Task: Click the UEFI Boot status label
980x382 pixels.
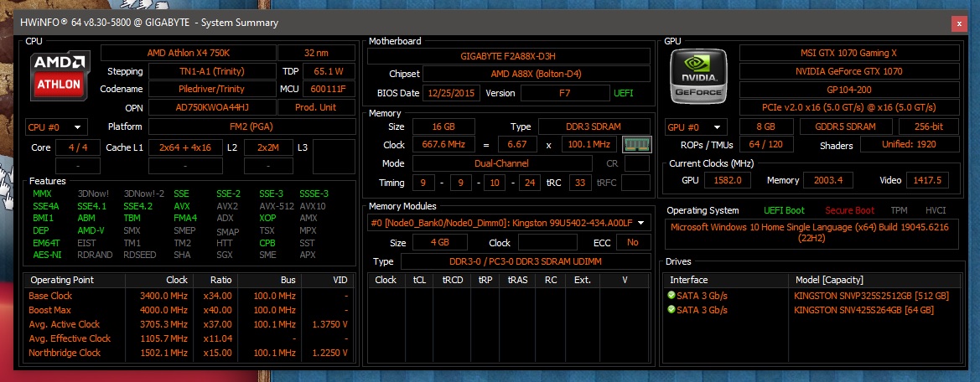Action: point(784,210)
